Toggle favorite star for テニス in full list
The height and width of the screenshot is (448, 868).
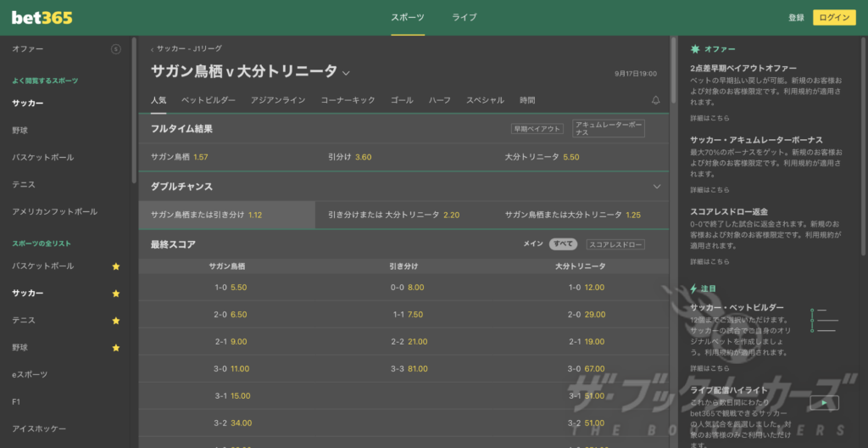pyautogui.click(x=115, y=321)
